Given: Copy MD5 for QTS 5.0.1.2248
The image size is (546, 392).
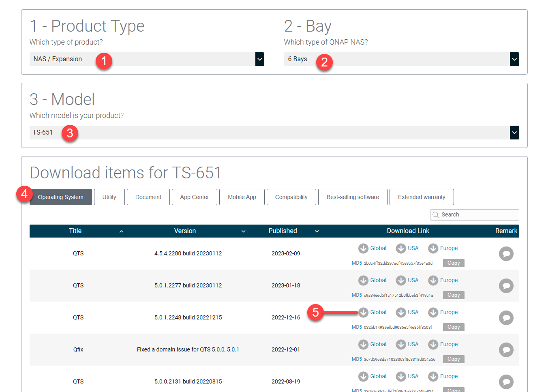Looking at the screenshot, I should click(x=454, y=327).
